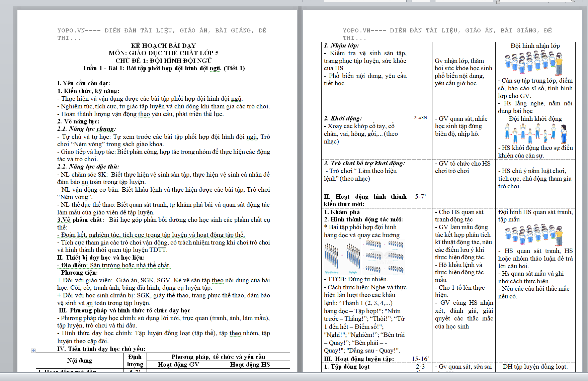
Task: Click the cell heading '2. Khởi động:'
Action: [x=343, y=118]
